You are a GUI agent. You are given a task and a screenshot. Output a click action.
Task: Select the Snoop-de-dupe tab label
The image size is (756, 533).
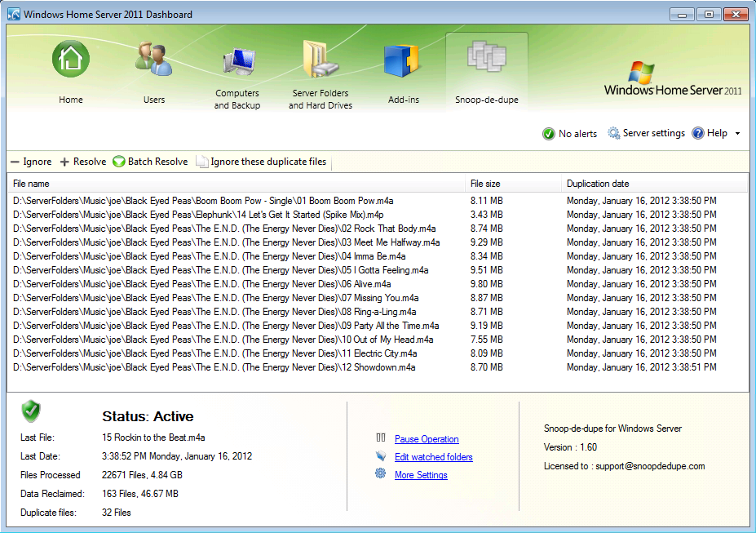(487, 100)
